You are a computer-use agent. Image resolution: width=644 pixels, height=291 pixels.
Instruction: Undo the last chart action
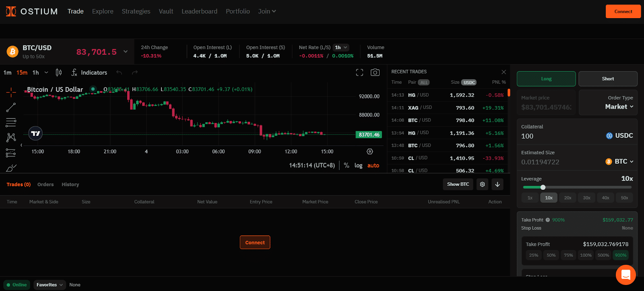coord(119,73)
